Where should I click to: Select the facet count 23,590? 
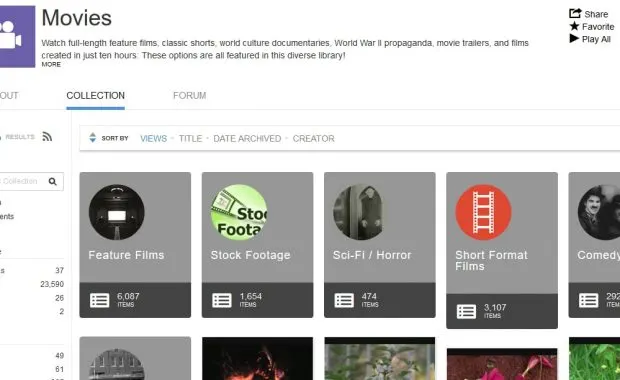52,284
